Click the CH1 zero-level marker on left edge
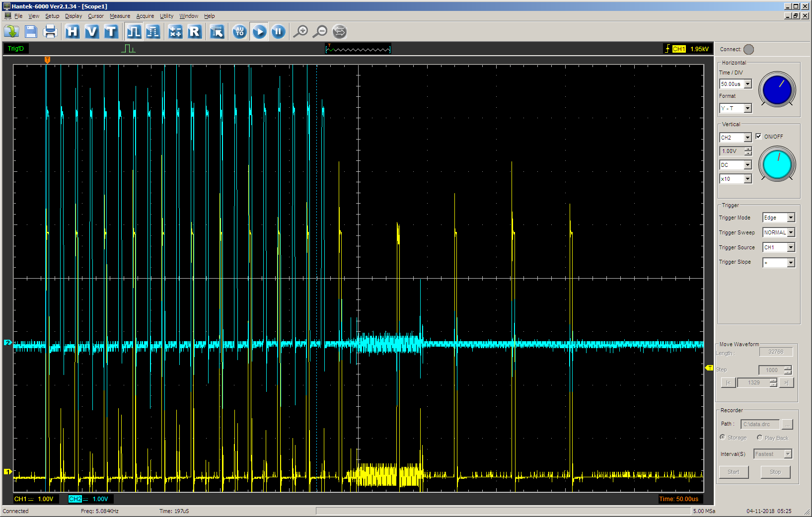This screenshot has height=517, width=812. click(x=7, y=471)
